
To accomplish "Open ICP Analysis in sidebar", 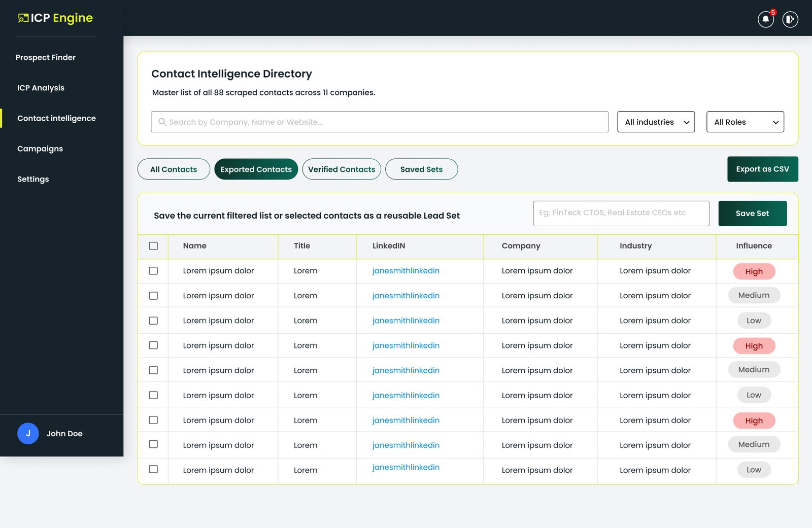I will tap(41, 88).
